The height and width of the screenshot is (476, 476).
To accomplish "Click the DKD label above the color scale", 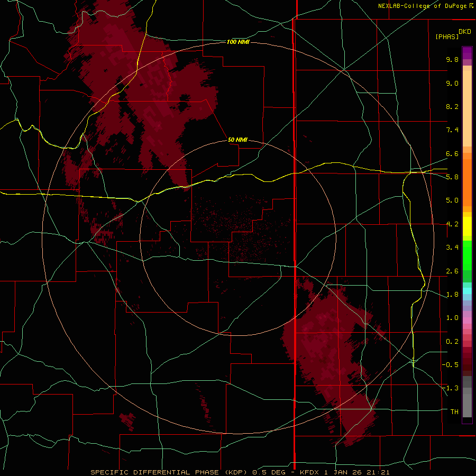I will coord(465,32).
